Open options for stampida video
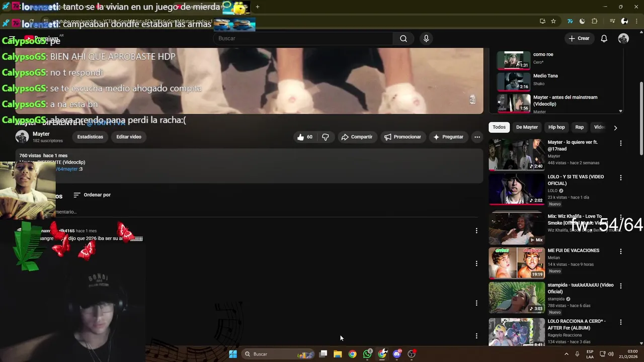Viewport: 644px width, 362px height. click(x=620, y=286)
